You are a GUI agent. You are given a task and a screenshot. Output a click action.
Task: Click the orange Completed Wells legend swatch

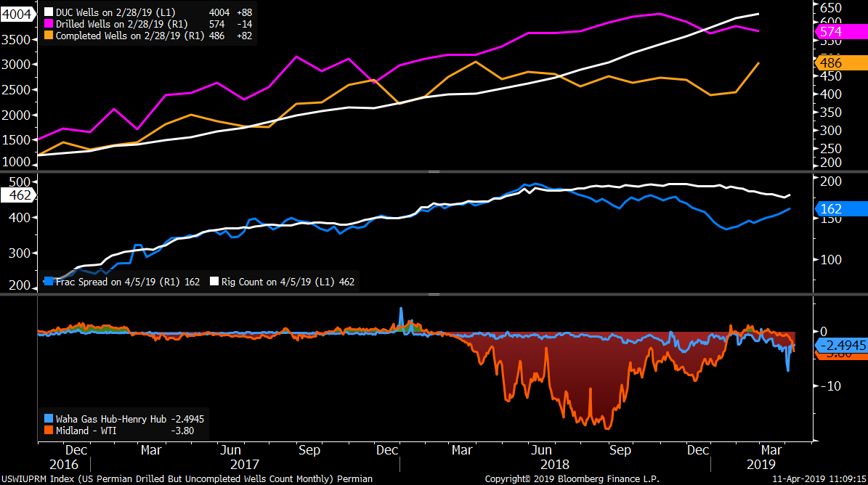[49, 36]
